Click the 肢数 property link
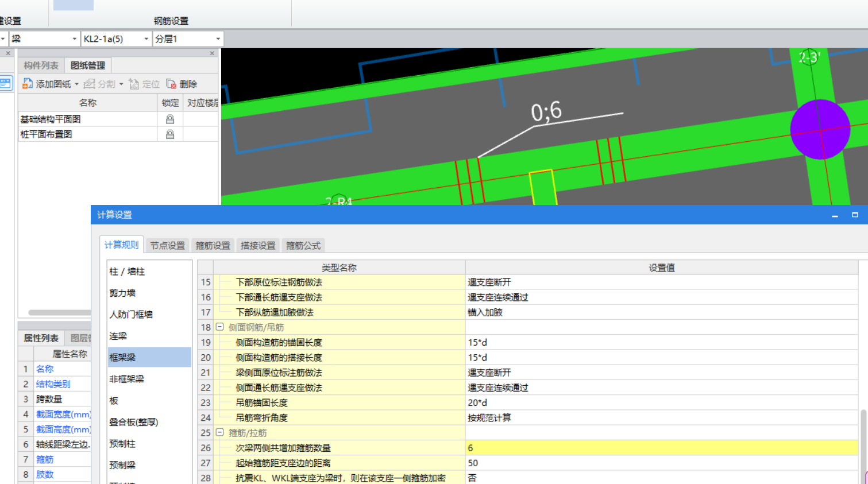The image size is (868, 484). click(45, 474)
